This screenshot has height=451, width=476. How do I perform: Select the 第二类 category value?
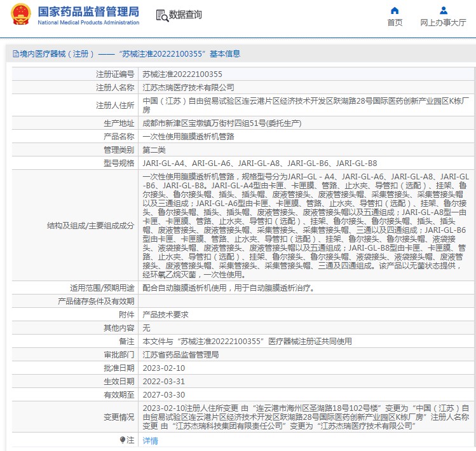click(154, 150)
